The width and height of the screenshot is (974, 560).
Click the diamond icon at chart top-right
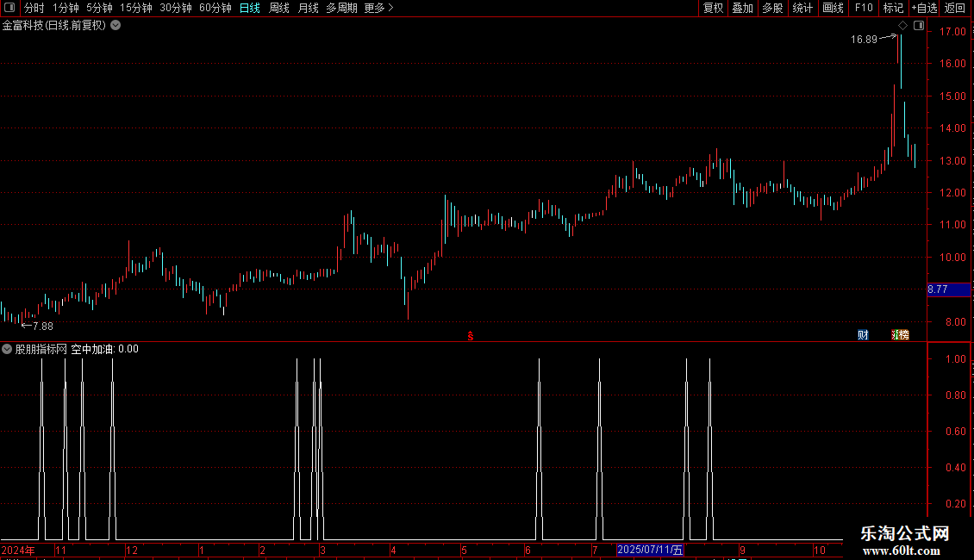902,26
